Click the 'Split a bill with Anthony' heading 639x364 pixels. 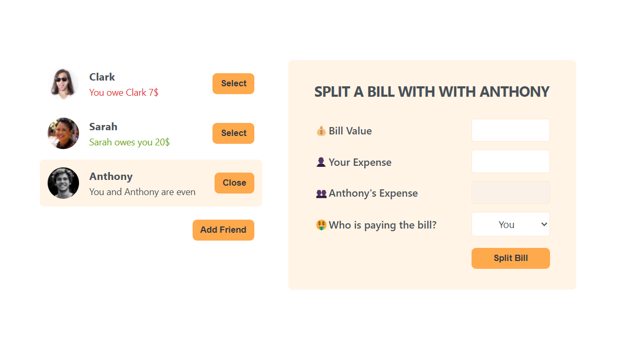pyautogui.click(x=432, y=92)
